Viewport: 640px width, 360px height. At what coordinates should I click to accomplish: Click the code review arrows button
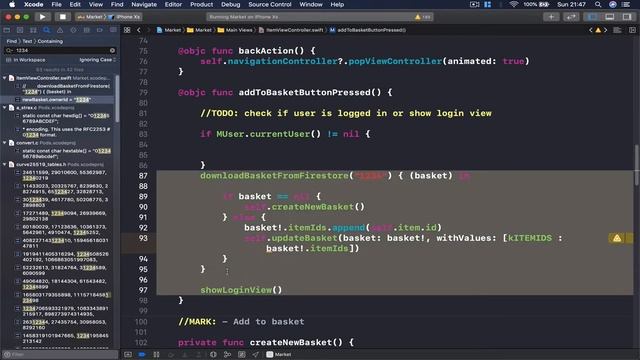coord(571,17)
